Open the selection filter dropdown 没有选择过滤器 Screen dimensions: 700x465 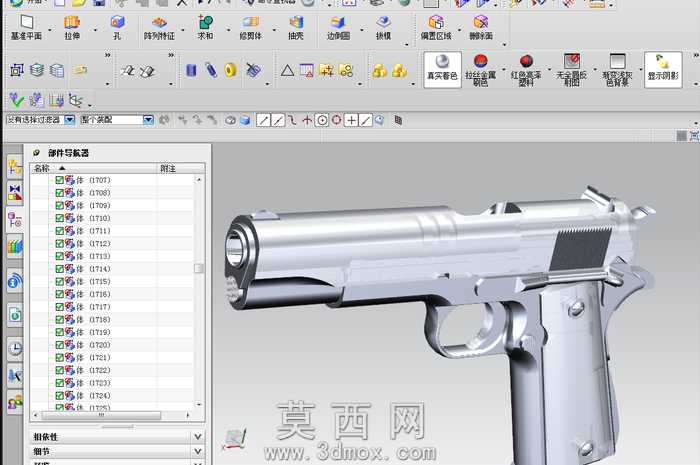69,120
